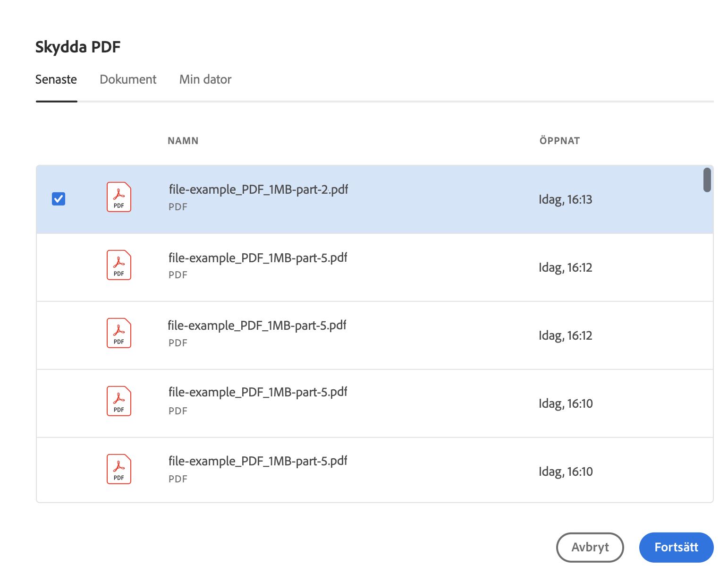Screen dimensions: 728x566
Task: Cancel with the Avbryt button
Action: tap(590, 547)
